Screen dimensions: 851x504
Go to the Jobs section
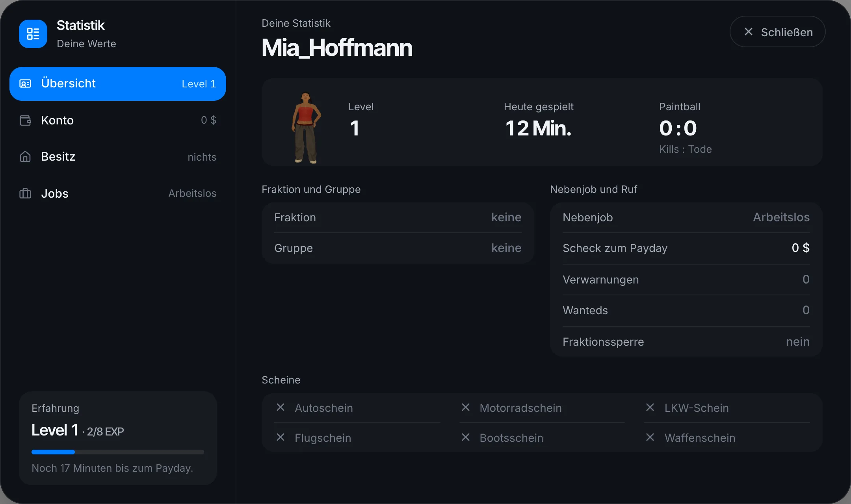(118, 193)
